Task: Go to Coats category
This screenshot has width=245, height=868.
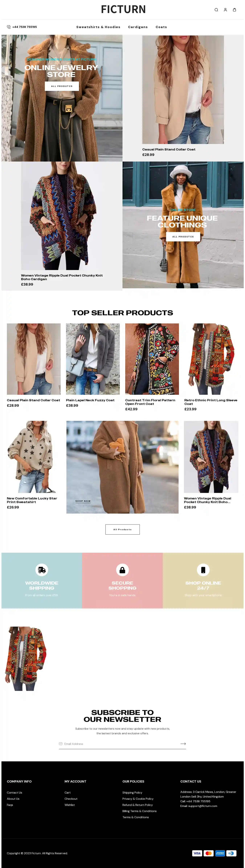Action: coord(161,27)
